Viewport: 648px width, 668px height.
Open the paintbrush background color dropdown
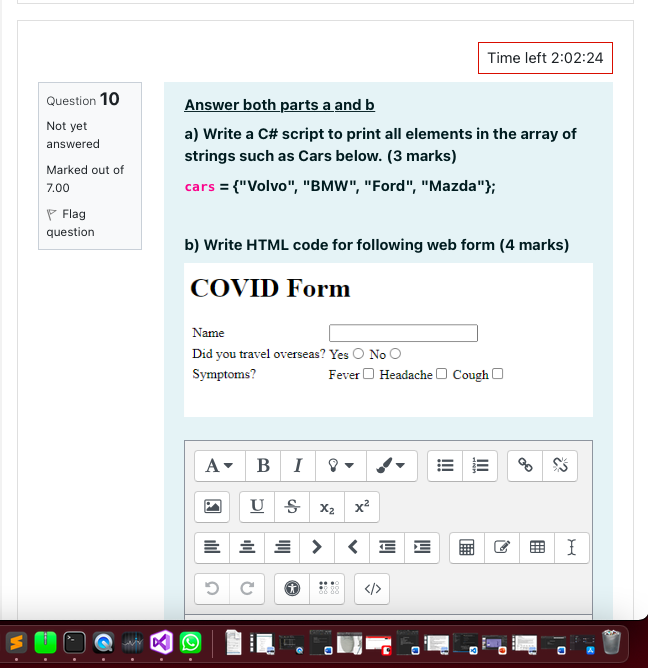pyautogui.click(x=392, y=466)
